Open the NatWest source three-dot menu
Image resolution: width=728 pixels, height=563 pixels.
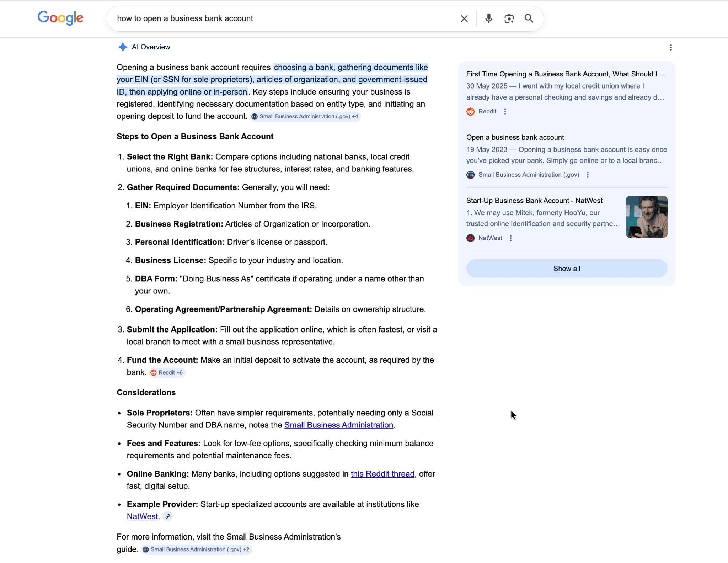tap(510, 238)
